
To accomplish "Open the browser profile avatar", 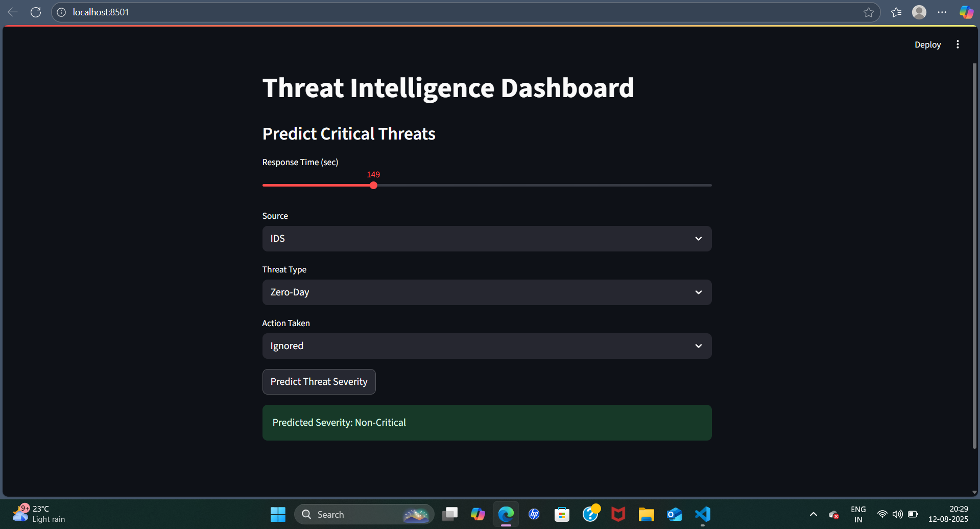I will (x=919, y=12).
